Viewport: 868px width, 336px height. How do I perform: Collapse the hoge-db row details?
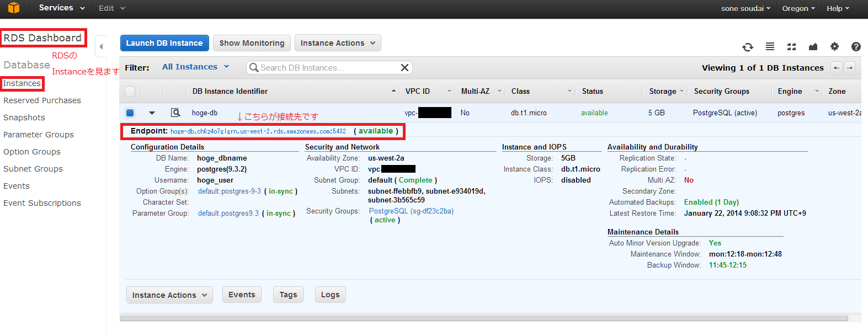152,113
